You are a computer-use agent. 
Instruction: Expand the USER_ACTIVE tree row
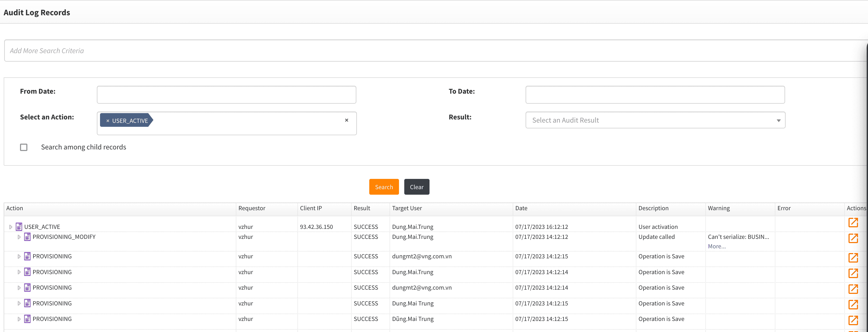coord(11,227)
